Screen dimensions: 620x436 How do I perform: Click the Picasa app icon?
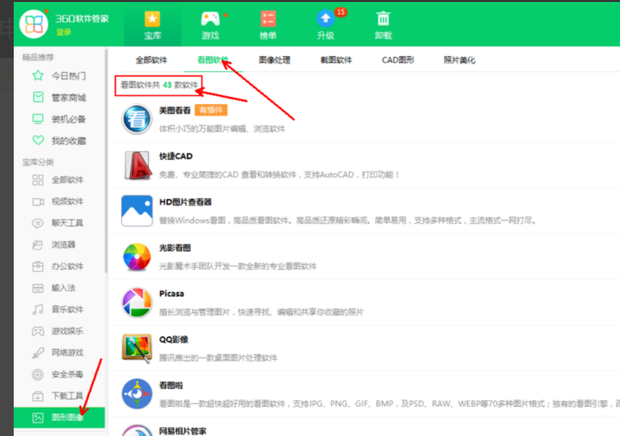(137, 302)
